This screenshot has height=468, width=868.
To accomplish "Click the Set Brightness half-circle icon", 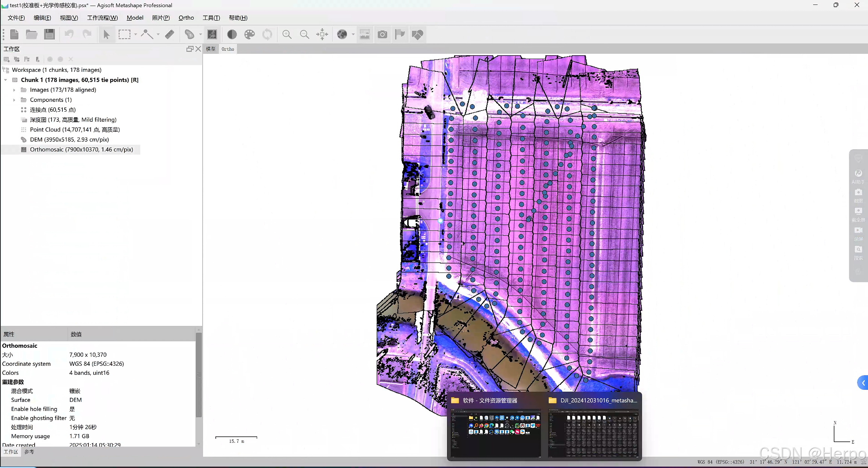I will coord(232,35).
